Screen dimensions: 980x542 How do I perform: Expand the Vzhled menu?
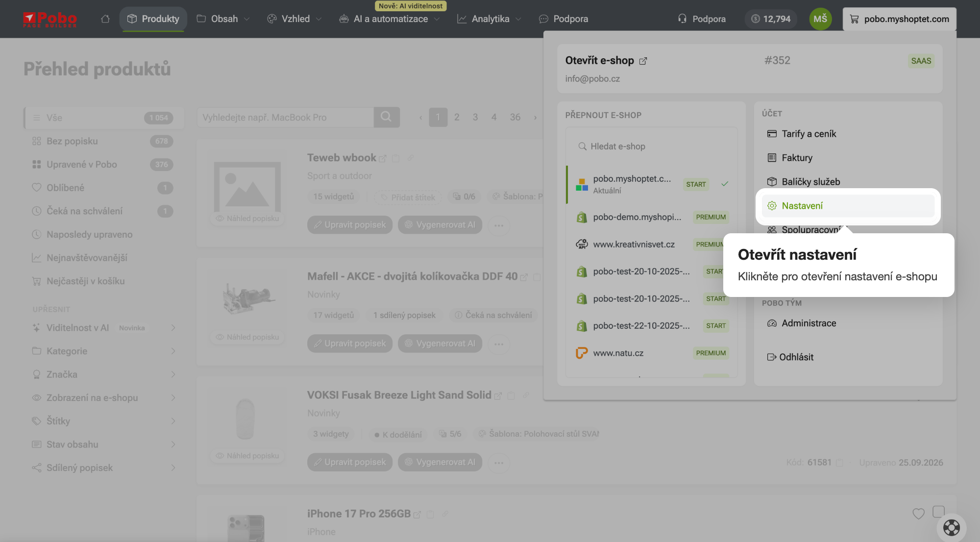294,19
